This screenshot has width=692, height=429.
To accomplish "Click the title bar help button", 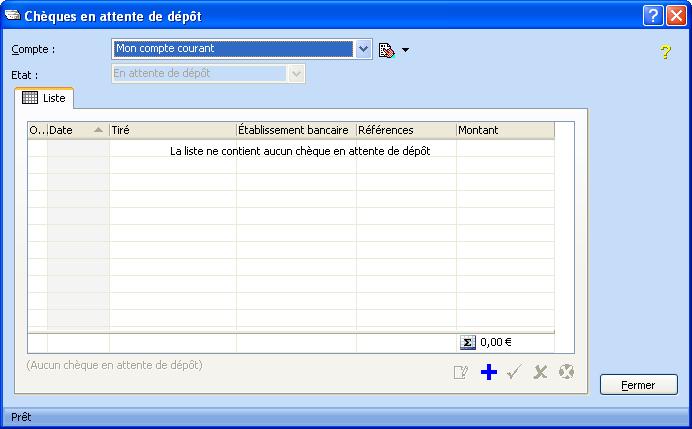I will [x=653, y=15].
